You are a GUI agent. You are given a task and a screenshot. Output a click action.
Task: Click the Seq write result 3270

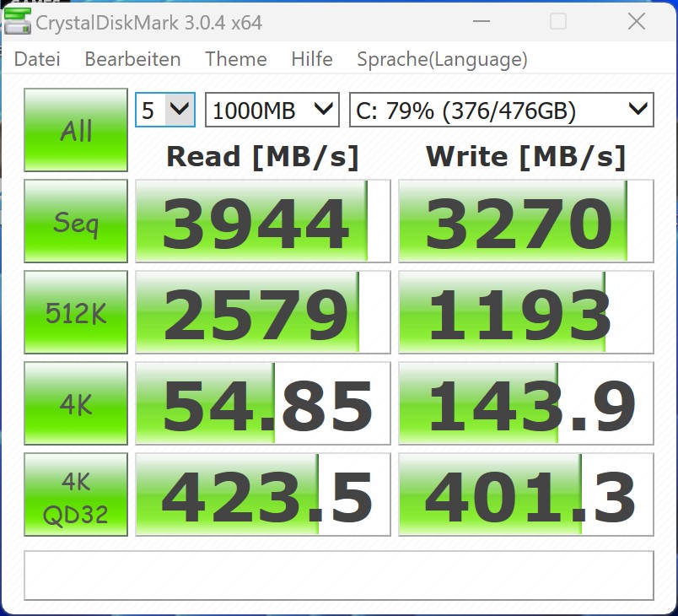pos(526,221)
